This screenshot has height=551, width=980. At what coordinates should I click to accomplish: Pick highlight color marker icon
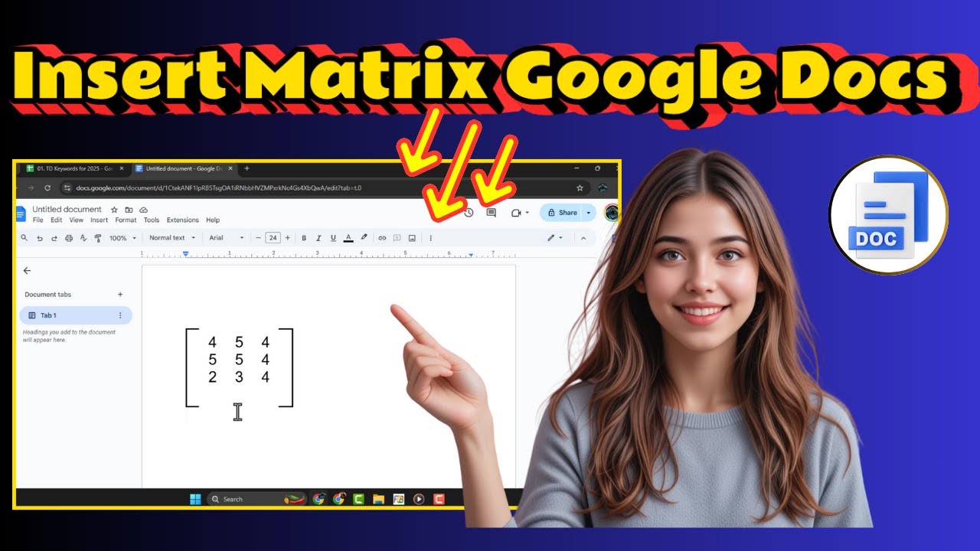(364, 238)
